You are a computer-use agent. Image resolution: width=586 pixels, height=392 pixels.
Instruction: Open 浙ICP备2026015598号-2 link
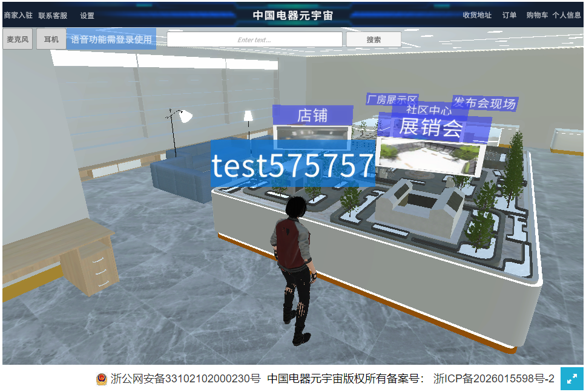click(494, 379)
